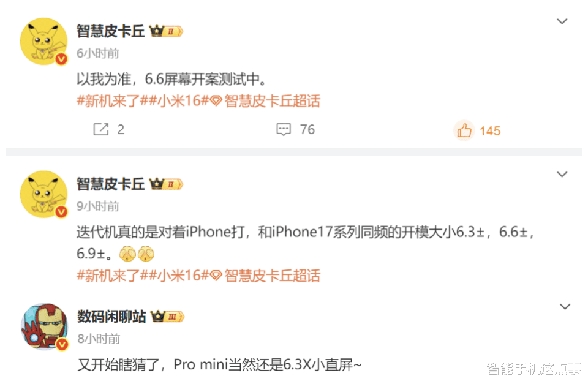This screenshot has height=384, width=588.
Task: Toggle the thumbs-up like on first post
Action: pos(464,130)
